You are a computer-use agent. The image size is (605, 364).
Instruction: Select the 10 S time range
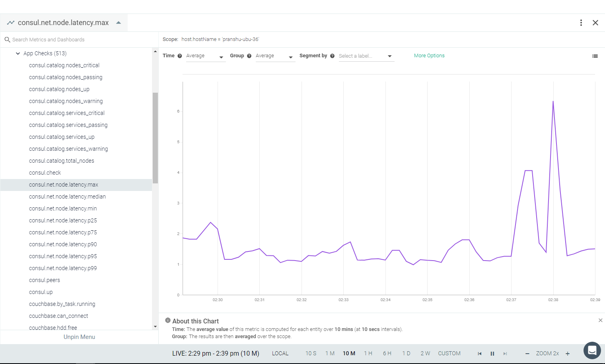point(311,353)
